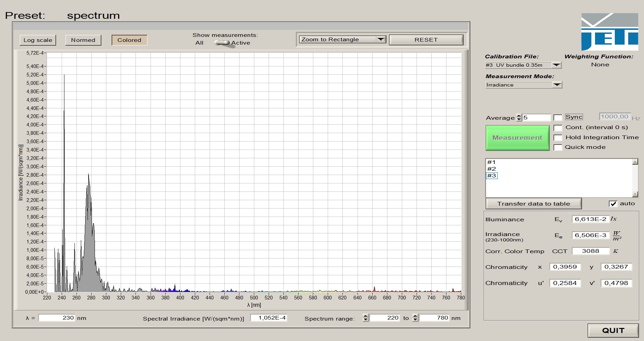Click the wavelength λ input field
This screenshot has height=341, width=644.
(x=56, y=318)
